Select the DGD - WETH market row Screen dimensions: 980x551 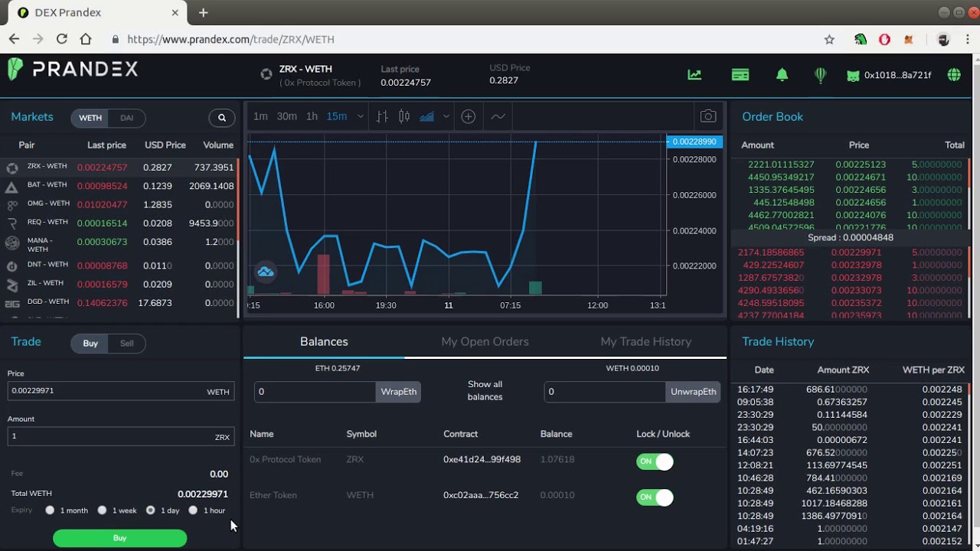(x=119, y=303)
